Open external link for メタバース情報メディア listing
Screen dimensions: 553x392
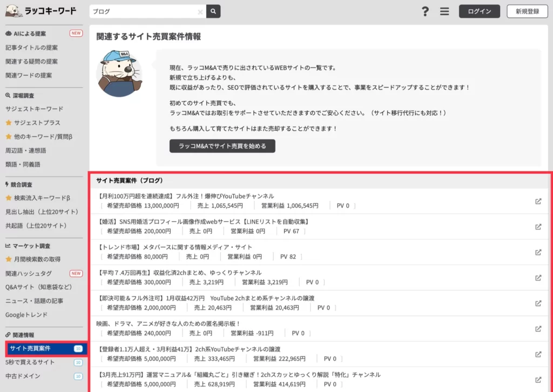click(x=538, y=252)
